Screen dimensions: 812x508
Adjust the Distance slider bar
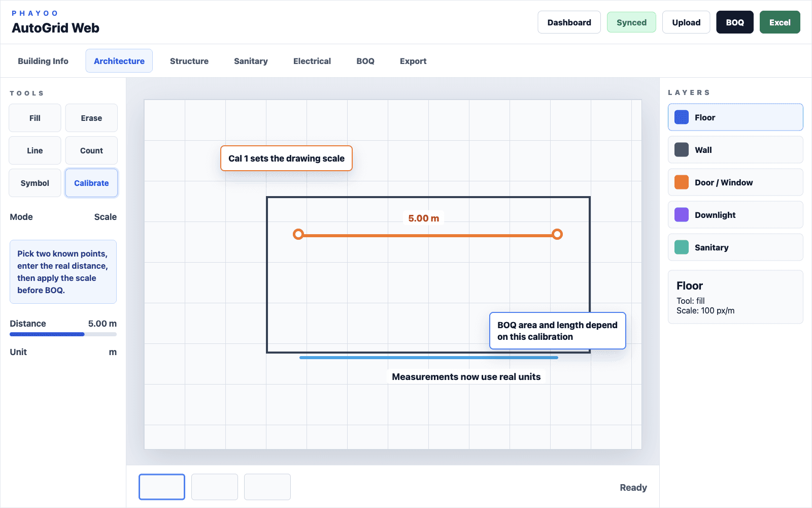63,334
